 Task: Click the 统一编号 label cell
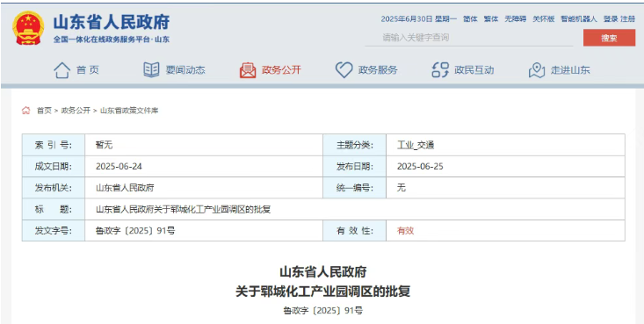(x=354, y=188)
